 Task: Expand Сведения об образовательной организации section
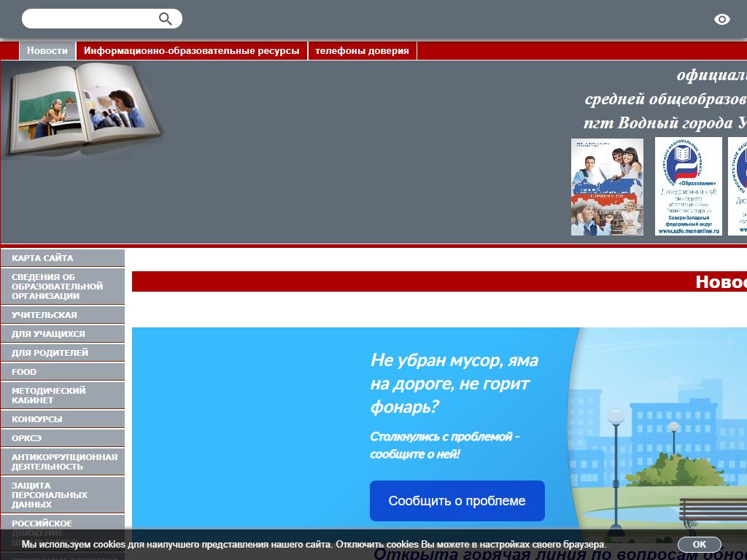point(63,287)
